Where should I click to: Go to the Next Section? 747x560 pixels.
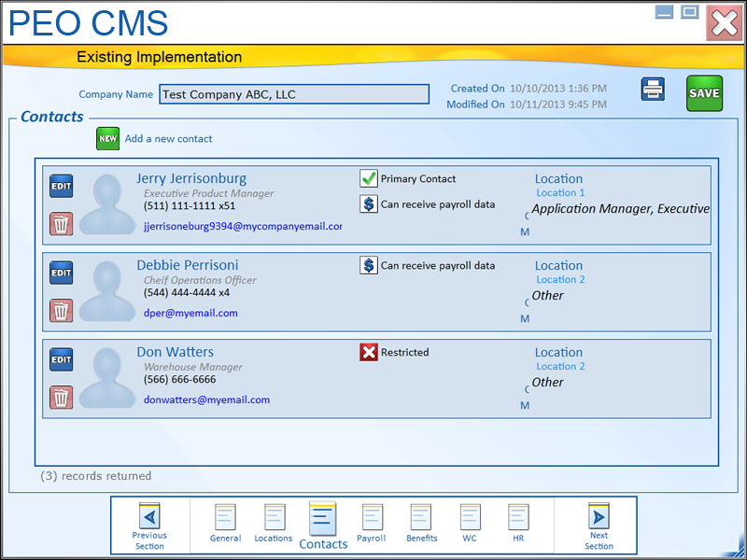[x=599, y=525]
